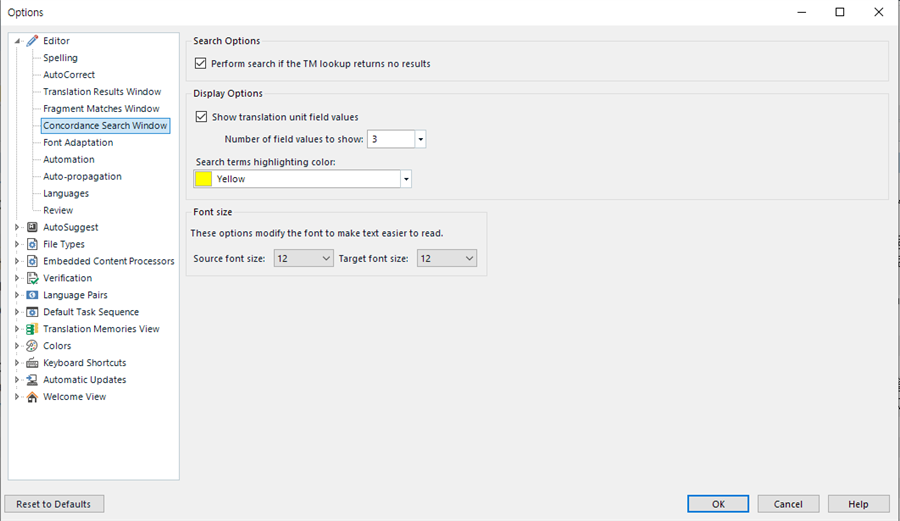Screen dimensions: 900x521
Task: Click the yellow highlighting color swatch
Action: click(204, 179)
